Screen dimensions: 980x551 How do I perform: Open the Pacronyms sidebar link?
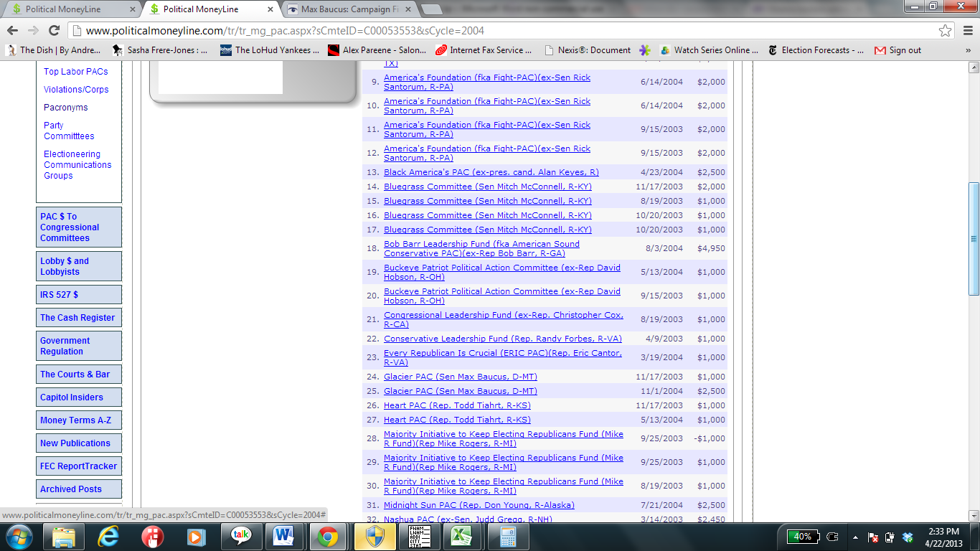[x=65, y=108]
